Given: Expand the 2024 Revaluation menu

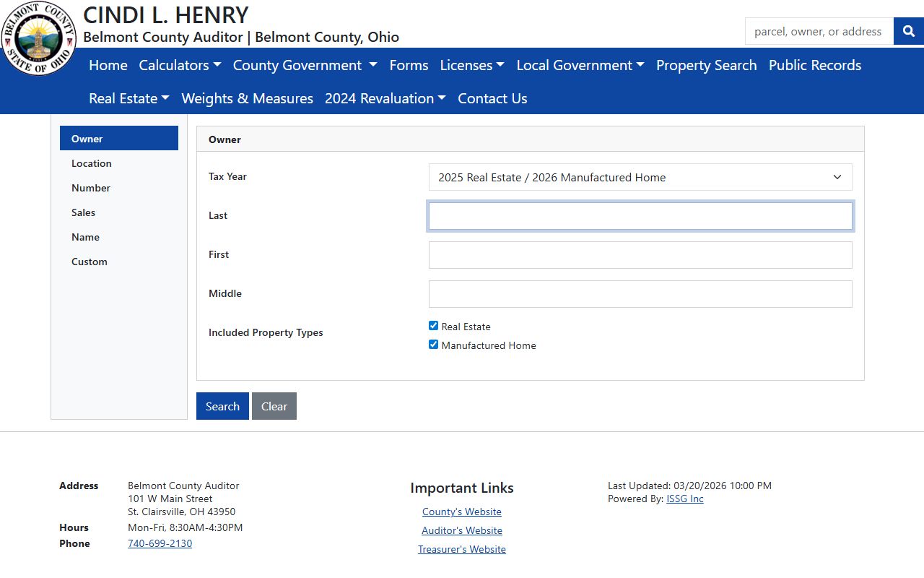Looking at the screenshot, I should point(385,98).
